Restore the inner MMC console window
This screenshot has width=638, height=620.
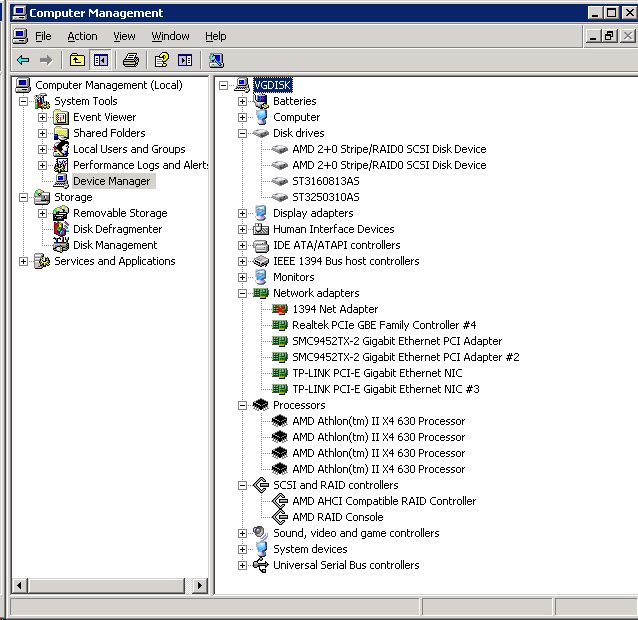[x=609, y=36]
